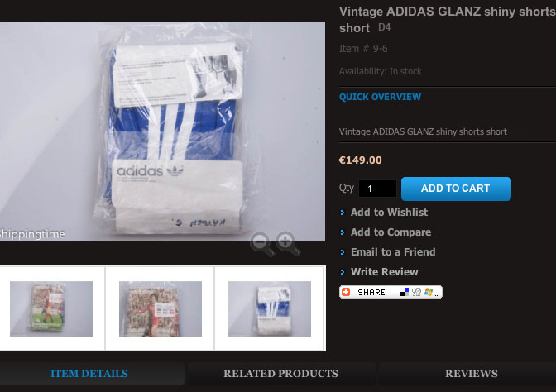Select the first green package thumbnail
556x392 pixels.
51,308
